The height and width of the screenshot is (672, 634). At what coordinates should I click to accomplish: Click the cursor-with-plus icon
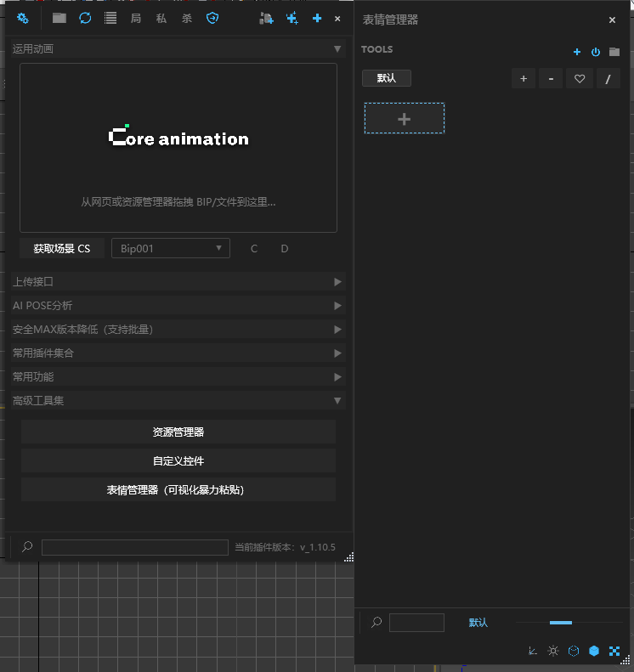point(292,19)
